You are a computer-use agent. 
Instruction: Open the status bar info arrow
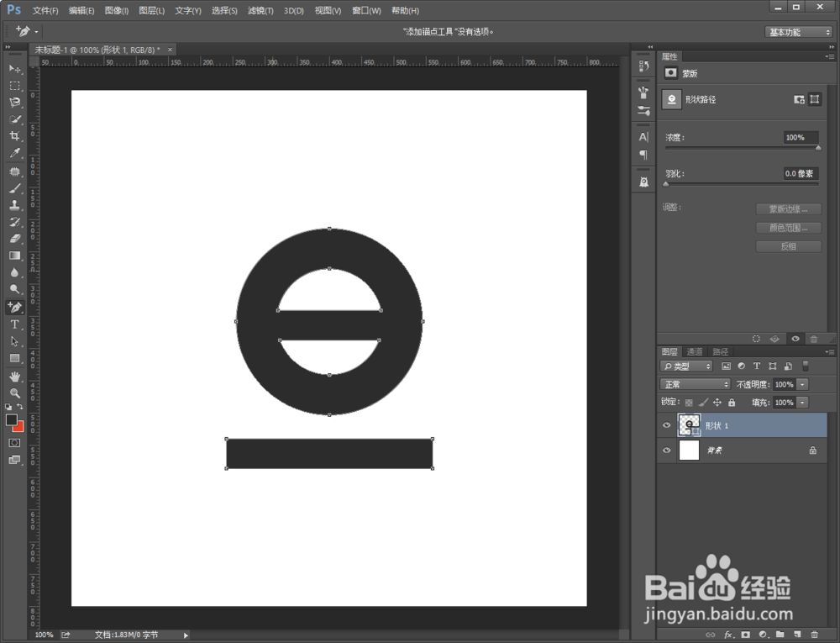pos(186,635)
